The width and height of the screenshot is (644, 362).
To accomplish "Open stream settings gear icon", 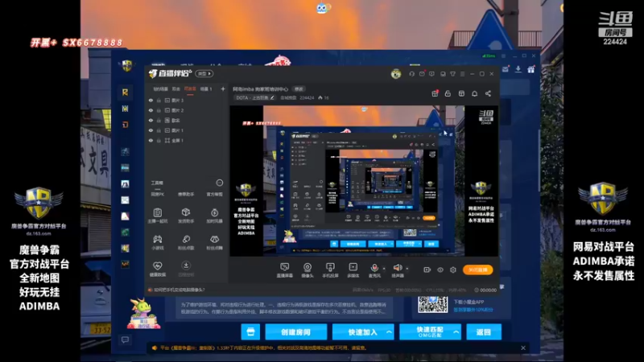I will coord(453,269).
